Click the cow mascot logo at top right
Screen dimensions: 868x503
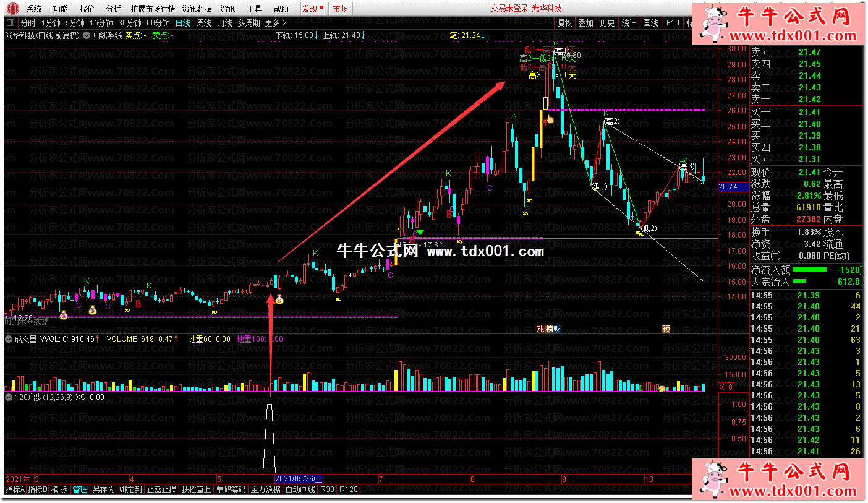coord(715,23)
